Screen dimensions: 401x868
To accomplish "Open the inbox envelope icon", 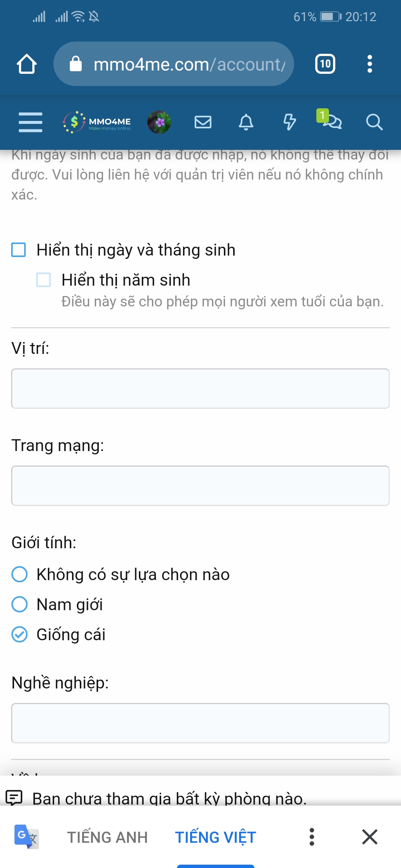I will [203, 122].
